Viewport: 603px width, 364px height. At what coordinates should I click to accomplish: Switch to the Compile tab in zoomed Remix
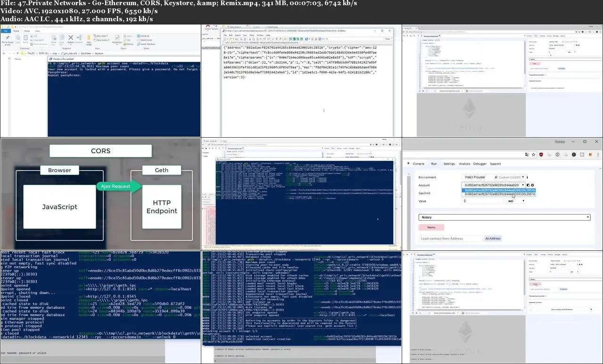419,164
